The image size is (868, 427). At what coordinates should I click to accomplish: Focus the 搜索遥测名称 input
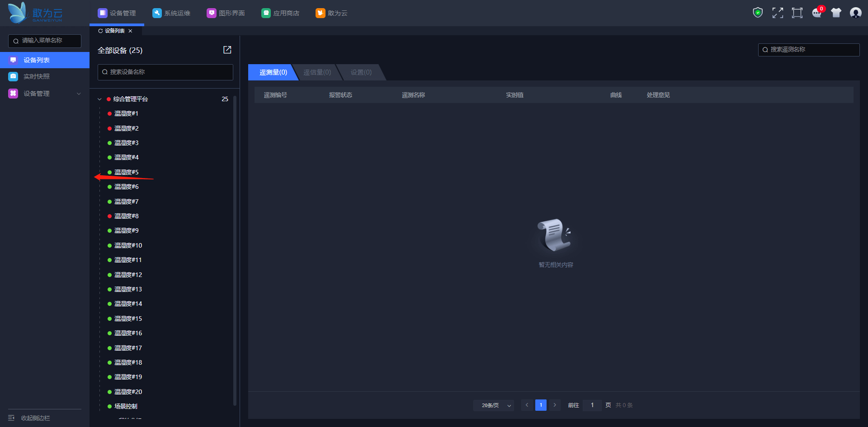809,50
